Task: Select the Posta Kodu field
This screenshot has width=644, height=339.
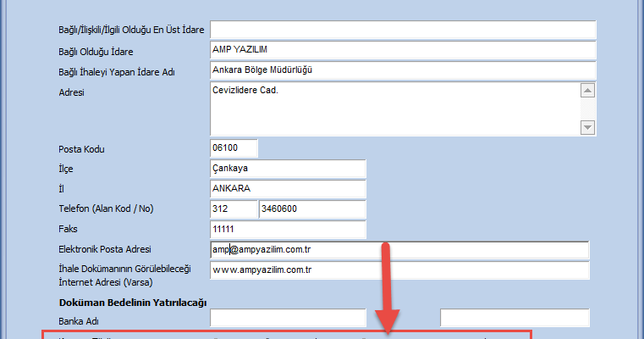Action: (233, 148)
